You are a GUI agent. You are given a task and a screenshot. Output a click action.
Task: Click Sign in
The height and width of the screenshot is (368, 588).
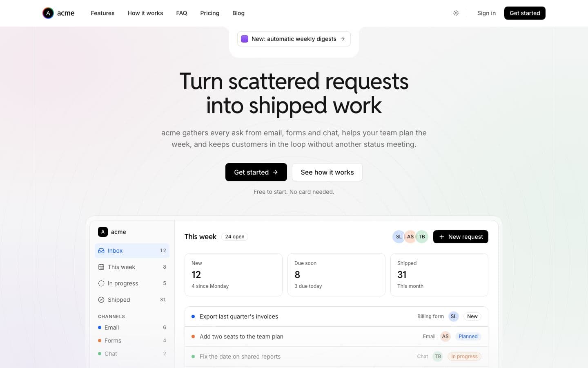486,13
